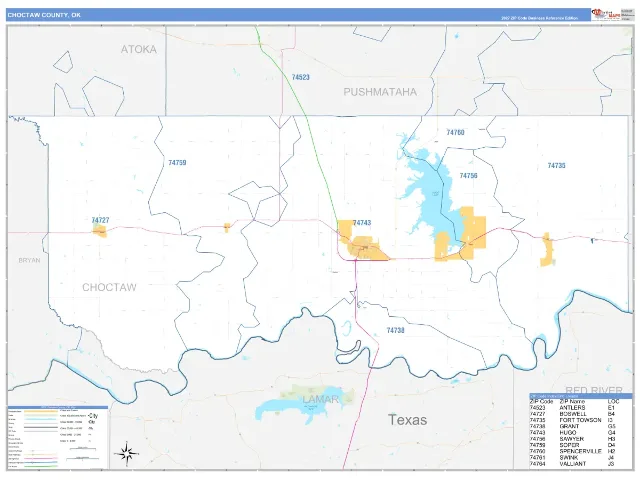Image resolution: width=640 pixels, height=480 pixels.
Task: Click the publisher logo in the top-right corner
Action: (x=606, y=15)
